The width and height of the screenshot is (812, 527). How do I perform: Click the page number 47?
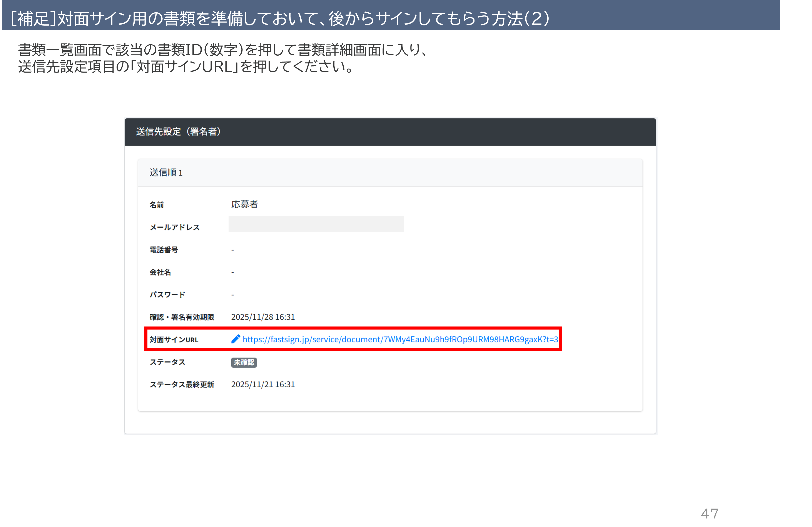[x=710, y=513]
